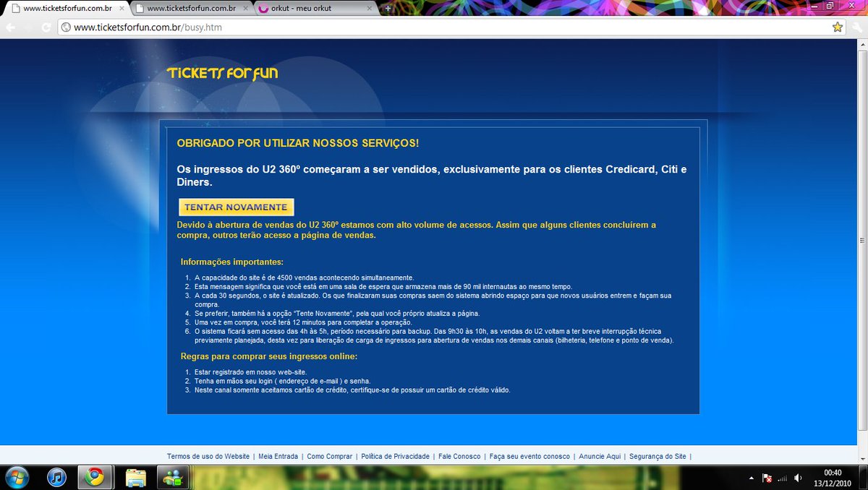Open iTunes from the taskbar

(56, 477)
